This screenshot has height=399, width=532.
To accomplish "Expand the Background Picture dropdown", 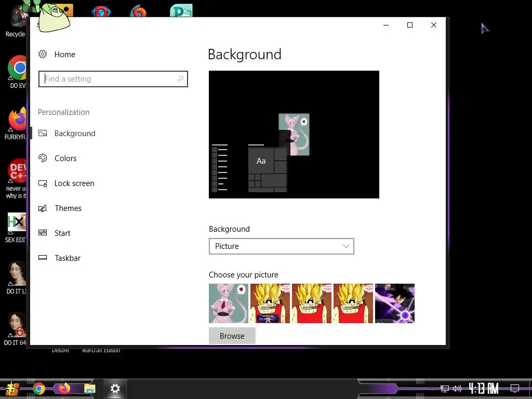I will coord(281,246).
